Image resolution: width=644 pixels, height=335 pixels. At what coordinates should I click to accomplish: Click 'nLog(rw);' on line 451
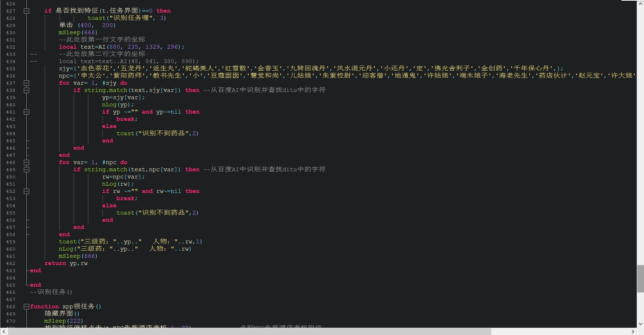(118, 184)
